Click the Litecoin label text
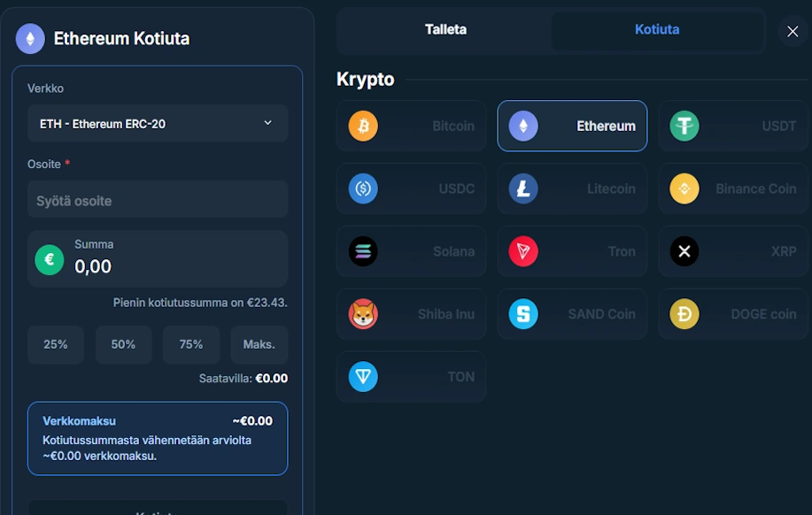This screenshot has height=515, width=812. coord(611,188)
